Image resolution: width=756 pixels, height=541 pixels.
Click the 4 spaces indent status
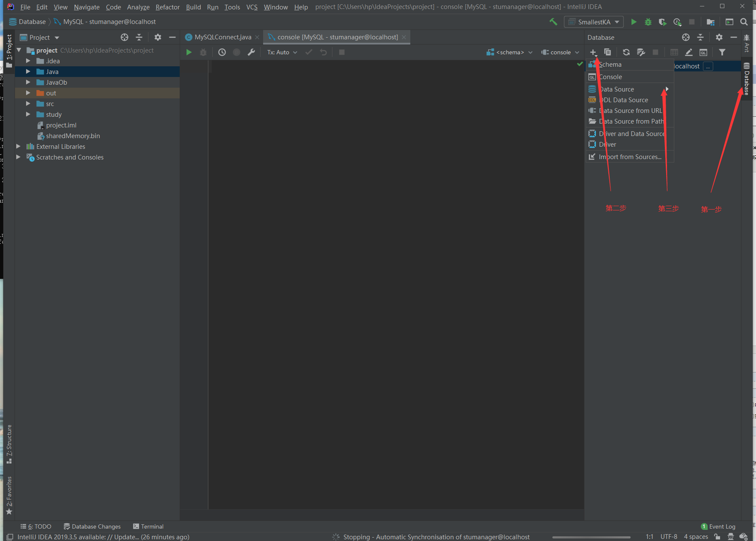point(696,537)
